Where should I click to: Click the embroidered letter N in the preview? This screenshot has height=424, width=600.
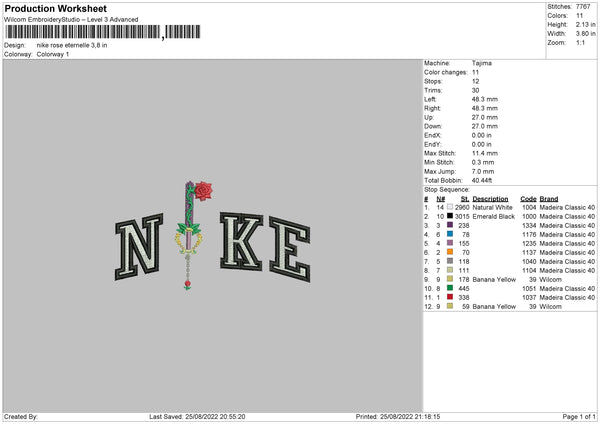click(x=139, y=247)
